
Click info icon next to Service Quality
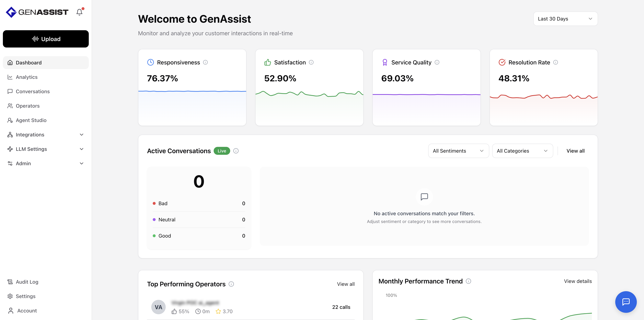click(x=437, y=62)
